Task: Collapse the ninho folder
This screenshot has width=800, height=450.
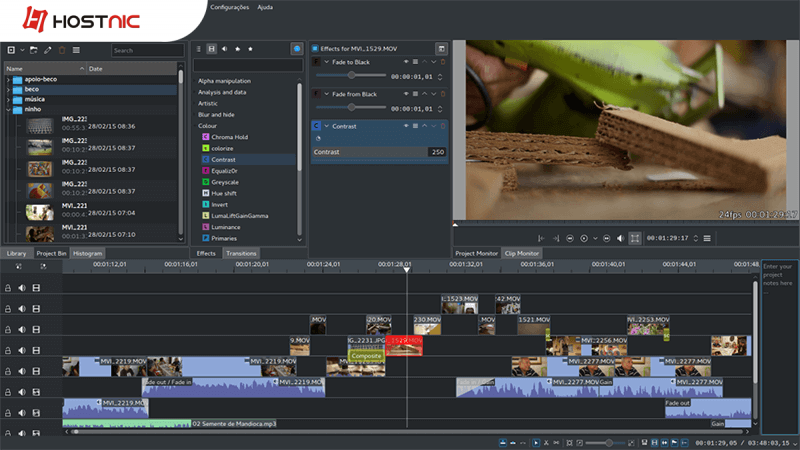Action: (x=8, y=109)
